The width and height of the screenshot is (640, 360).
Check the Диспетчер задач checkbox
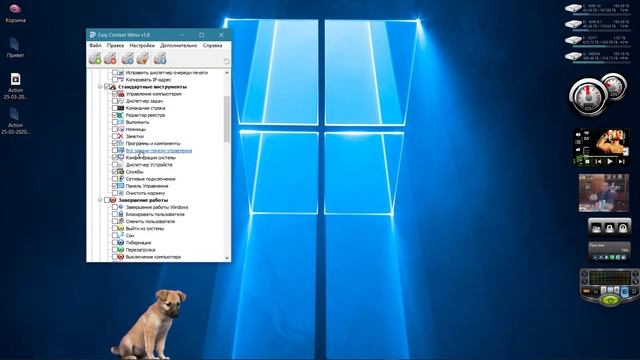click(x=115, y=101)
